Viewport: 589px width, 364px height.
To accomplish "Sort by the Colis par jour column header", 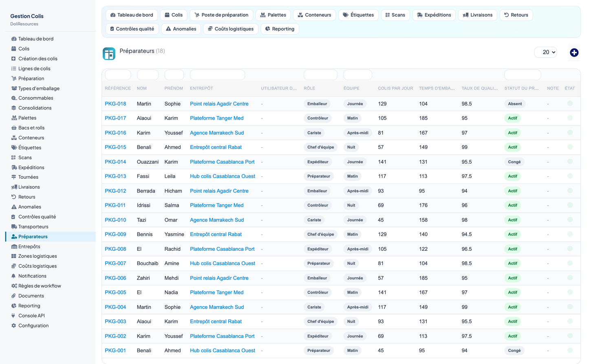I will pyautogui.click(x=395, y=88).
